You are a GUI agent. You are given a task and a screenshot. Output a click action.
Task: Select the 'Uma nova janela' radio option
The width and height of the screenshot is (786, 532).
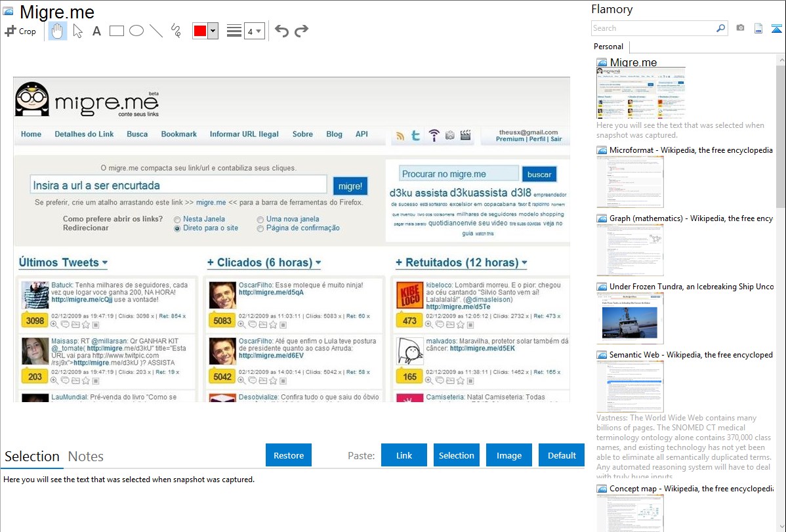[260, 220]
